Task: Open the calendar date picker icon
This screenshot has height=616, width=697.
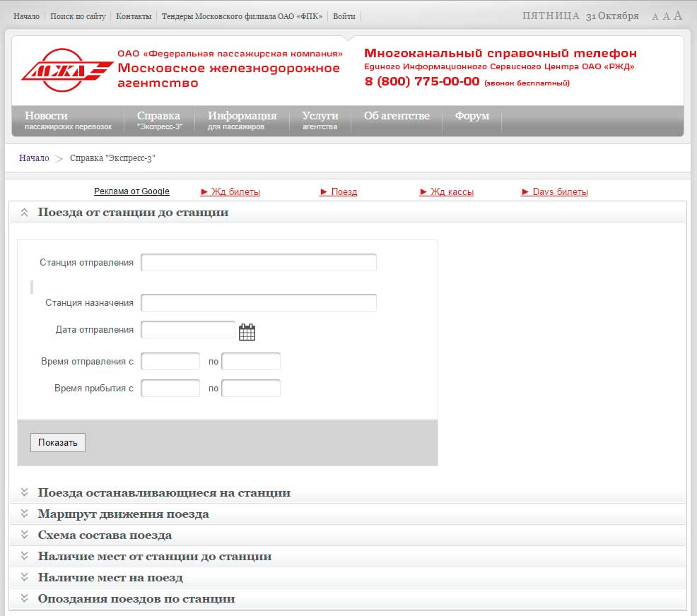Action: pyautogui.click(x=247, y=332)
